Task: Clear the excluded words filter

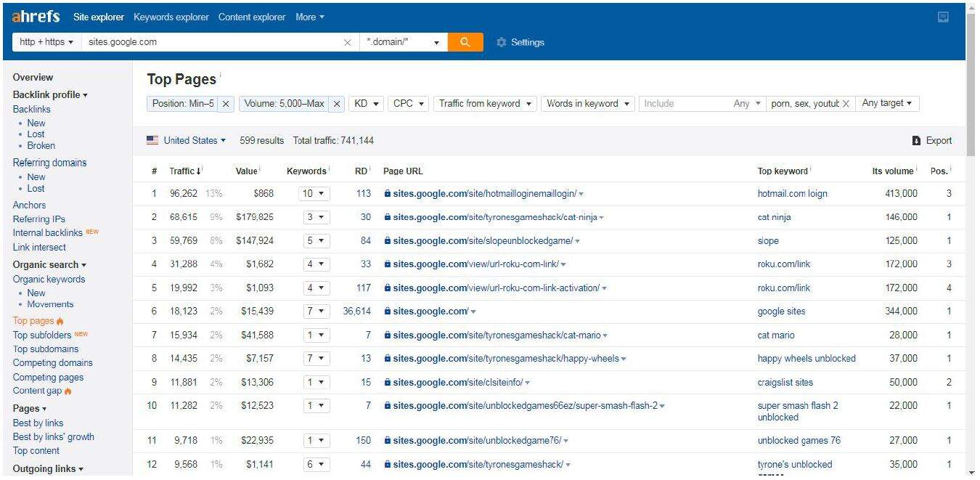Action: click(x=846, y=104)
